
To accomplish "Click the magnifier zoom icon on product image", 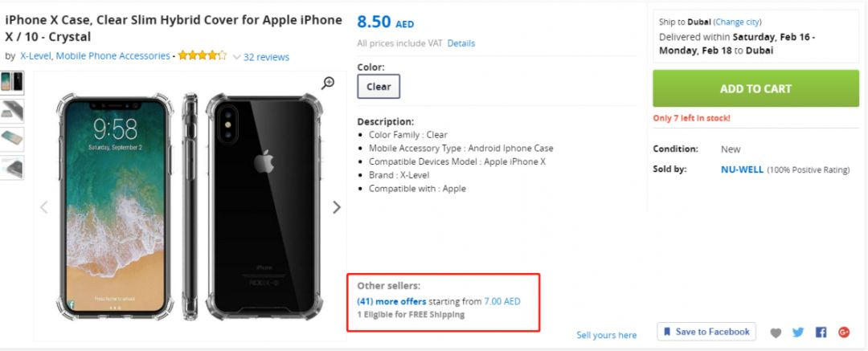I will [x=328, y=83].
